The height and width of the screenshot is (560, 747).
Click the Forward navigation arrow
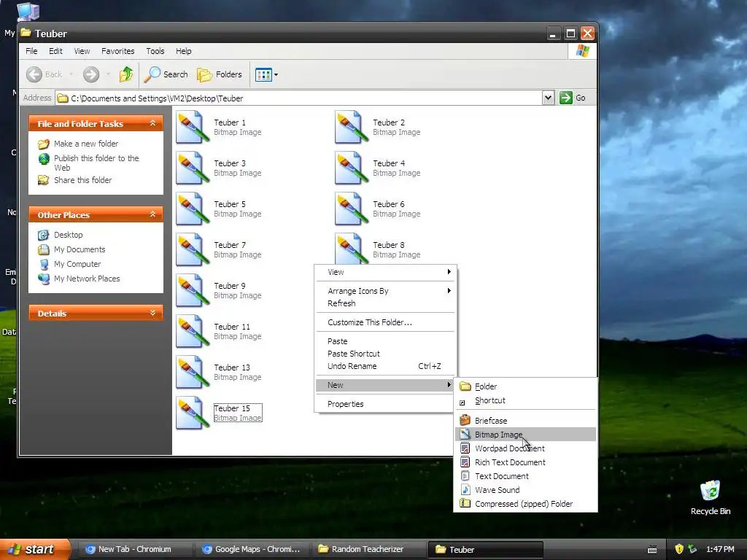tap(91, 74)
